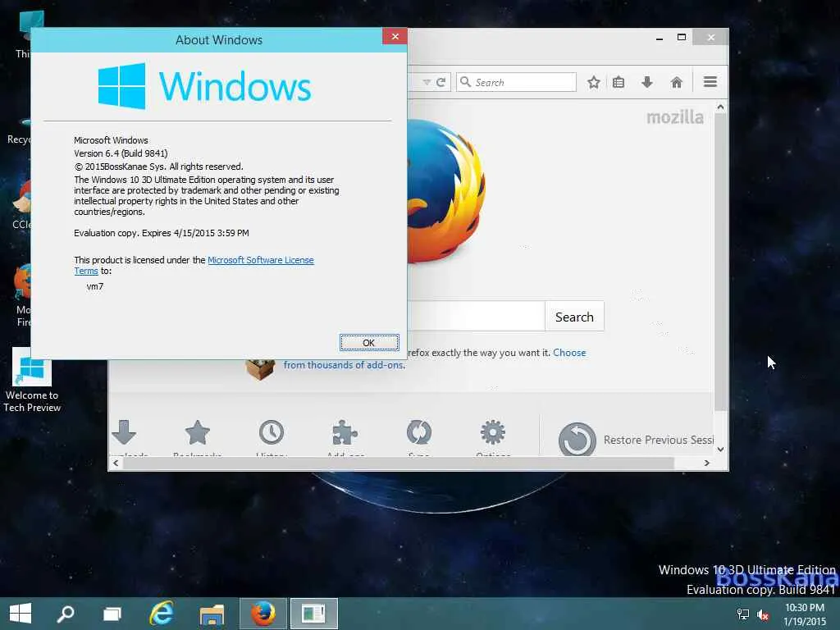Open the network tray icon

point(743,614)
